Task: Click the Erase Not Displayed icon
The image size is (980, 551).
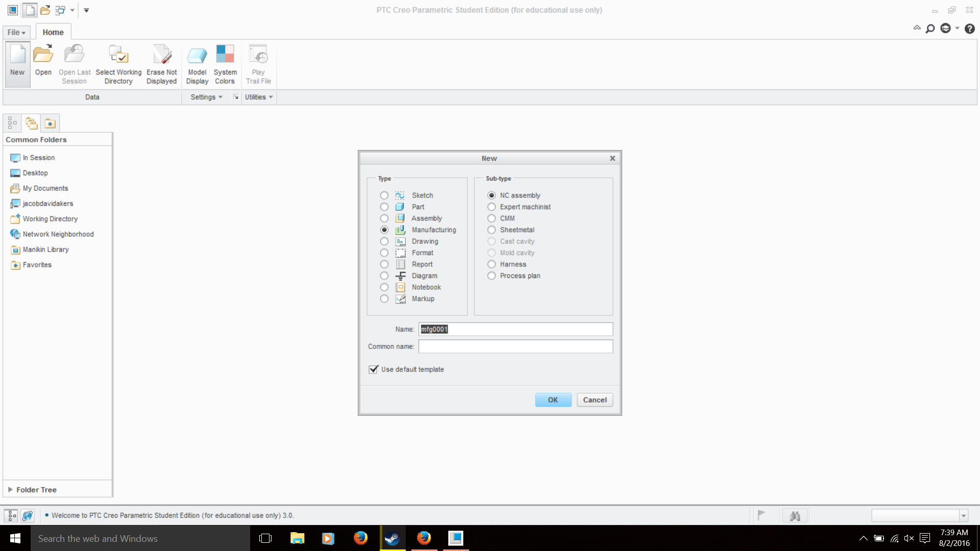Action: pos(161,55)
